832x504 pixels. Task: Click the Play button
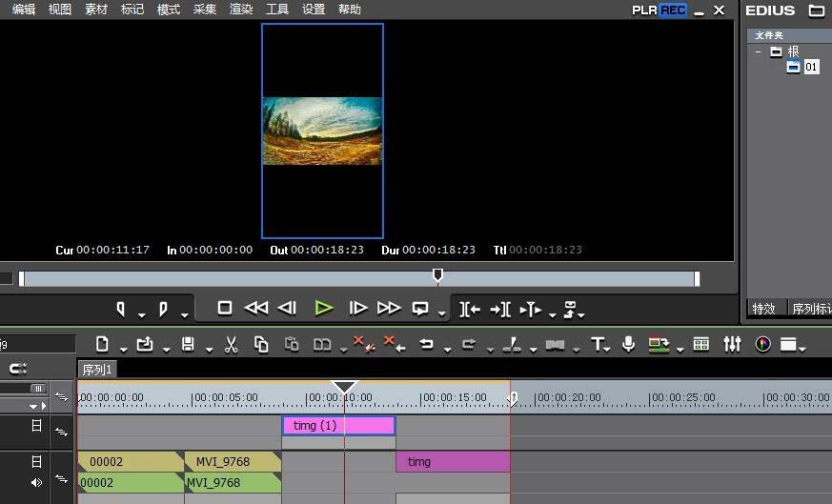coord(323,309)
